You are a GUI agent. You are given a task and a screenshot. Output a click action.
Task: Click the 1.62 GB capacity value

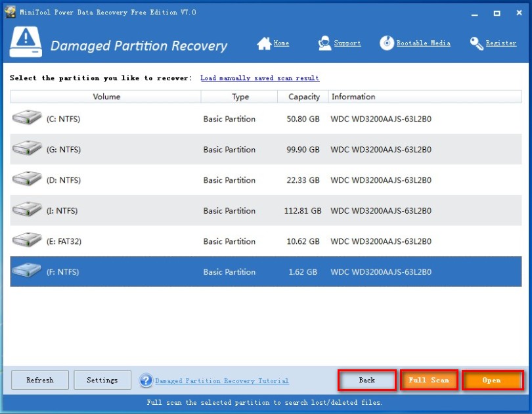pyautogui.click(x=303, y=272)
